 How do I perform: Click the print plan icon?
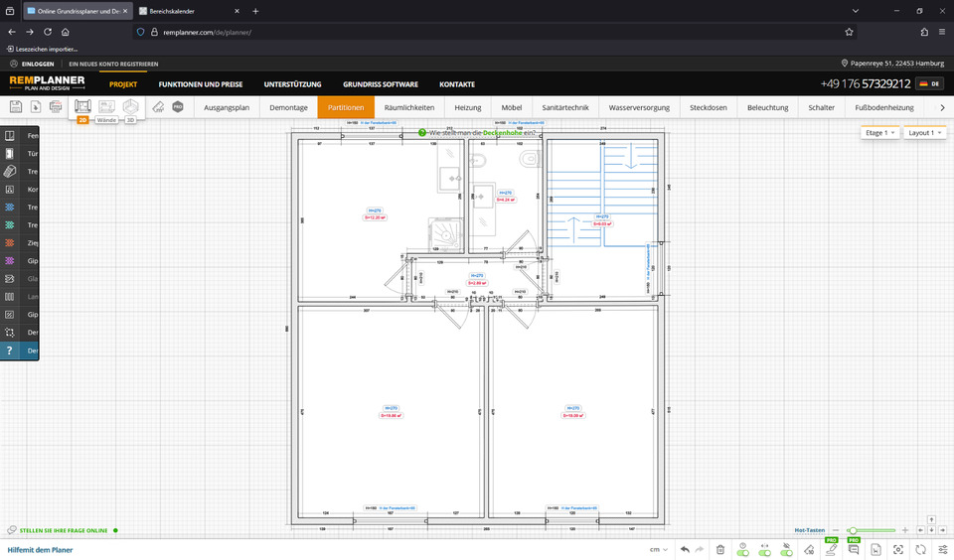point(55,106)
